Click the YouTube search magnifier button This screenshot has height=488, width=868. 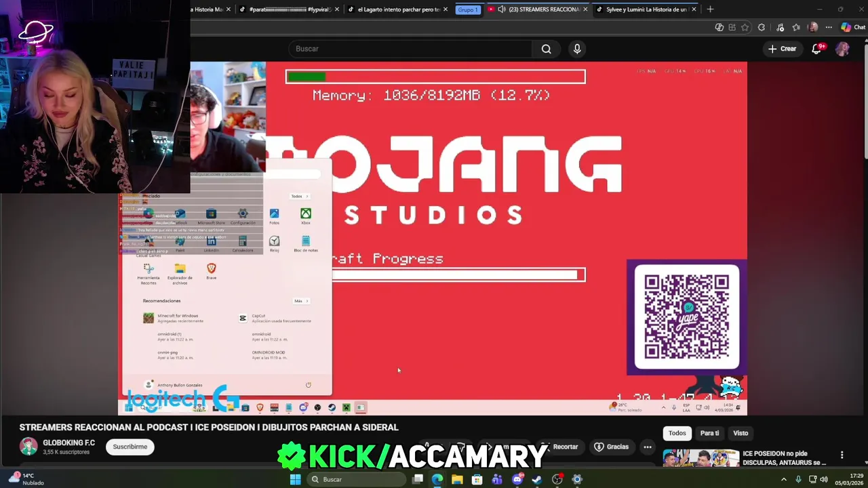[x=546, y=49]
